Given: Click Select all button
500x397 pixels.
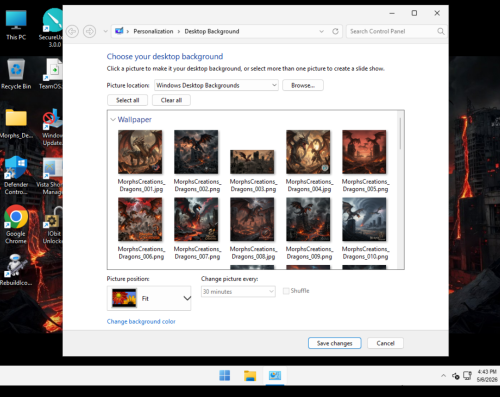Looking at the screenshot, I should 127,100.
